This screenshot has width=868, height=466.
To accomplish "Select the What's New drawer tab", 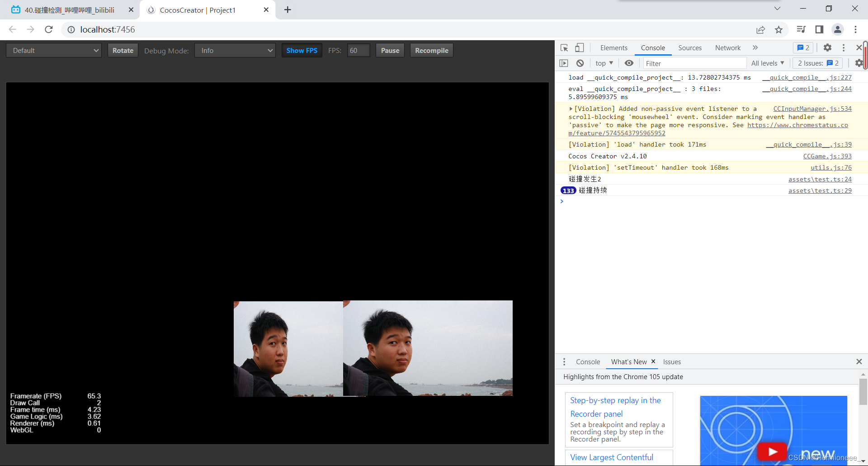I will tap(629, 361).
